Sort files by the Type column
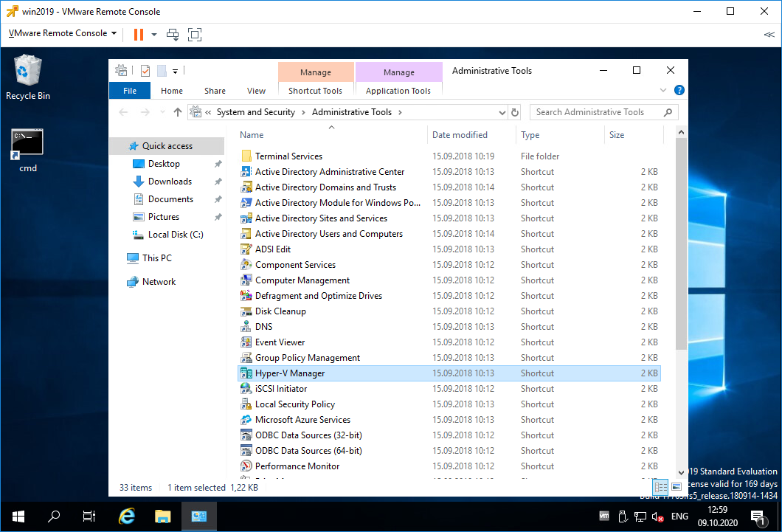 [x=559, y=134]
